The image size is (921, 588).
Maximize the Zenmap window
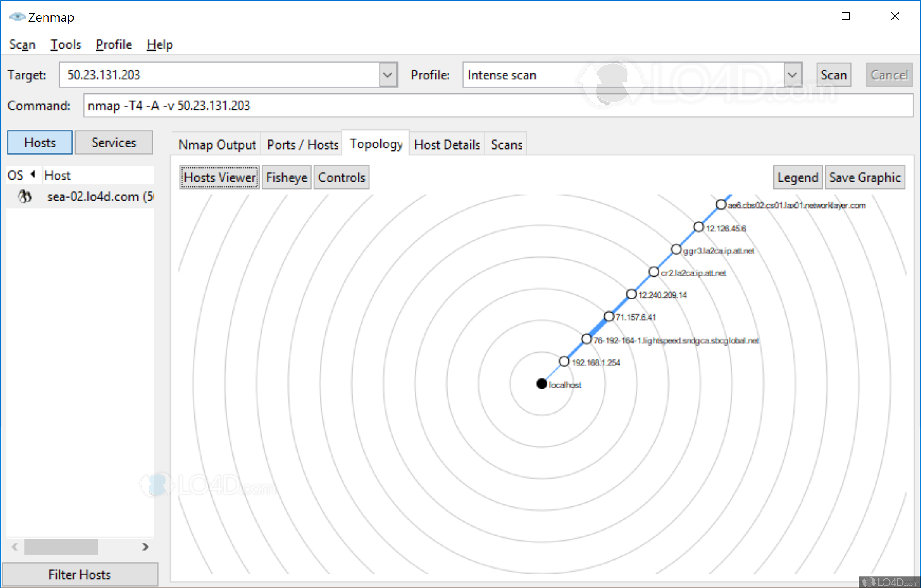[846, 16]
